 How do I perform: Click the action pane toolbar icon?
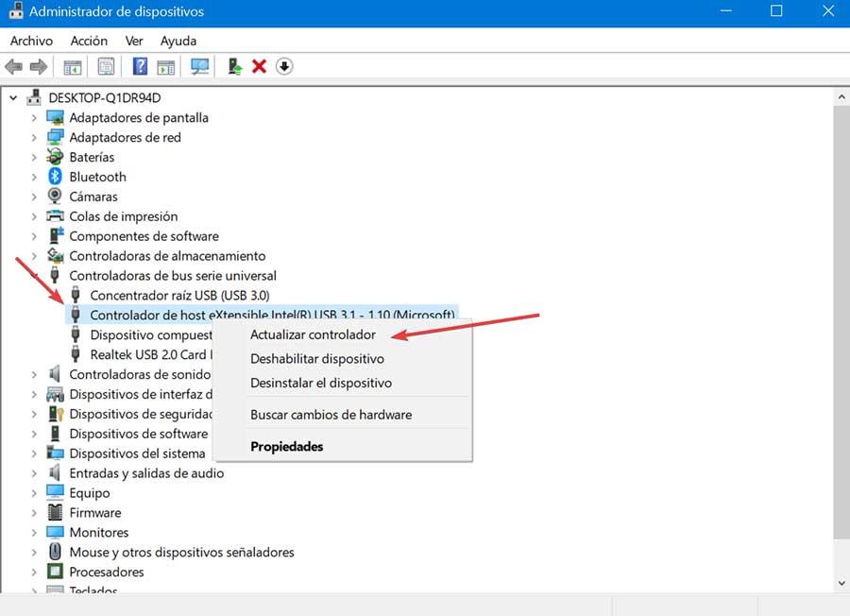(x=166, y=67)
